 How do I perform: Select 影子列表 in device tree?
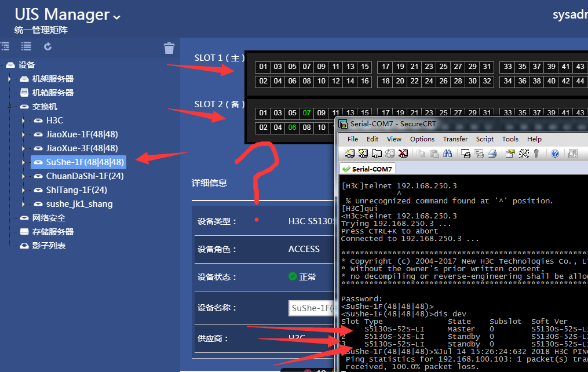click(x=49, y=246)
